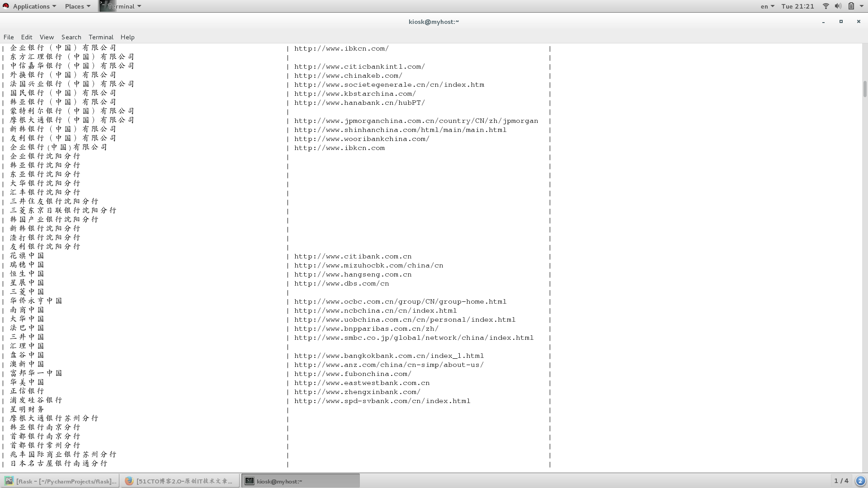868x488 pixels.
Task: Click the societegenerale.cn URL
Action: click(x=389, y=84)
